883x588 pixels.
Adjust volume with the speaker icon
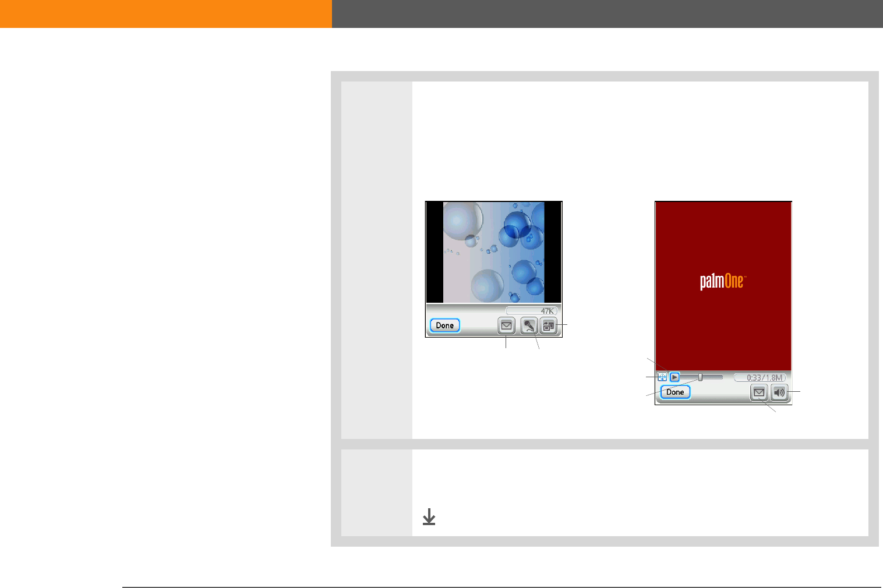[x=779, y=392]
